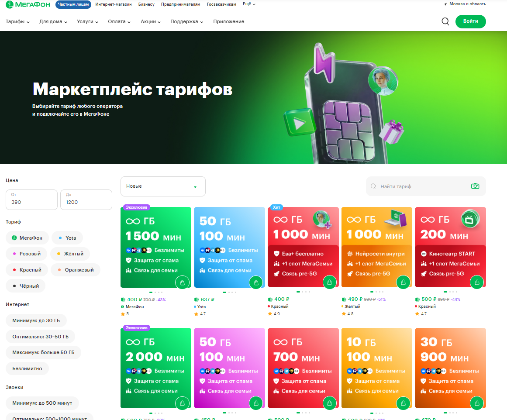Add Красный 1000 мин tariff to cart

tap(330, 282)
